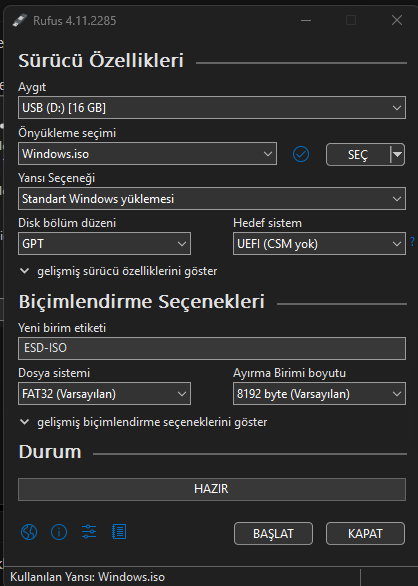418x586 pixels.
Task: Open the About info icon
Action: click(59, 532)
